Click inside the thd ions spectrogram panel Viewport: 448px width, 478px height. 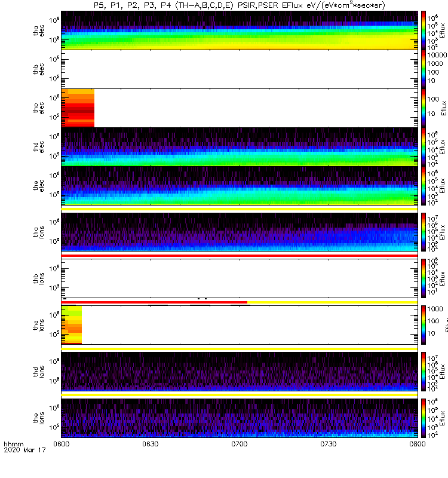click(x=240, y=372)
